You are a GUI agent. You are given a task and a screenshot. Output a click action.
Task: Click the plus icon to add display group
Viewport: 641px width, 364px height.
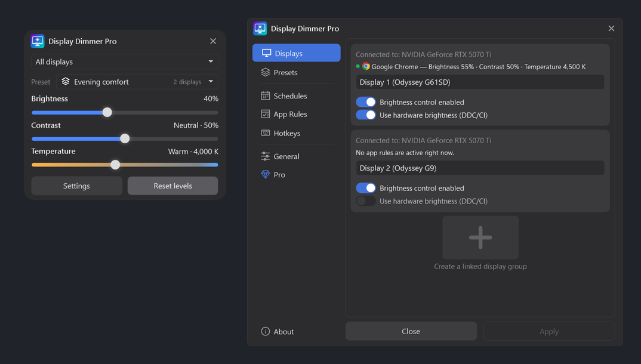[x=480, y=237]
